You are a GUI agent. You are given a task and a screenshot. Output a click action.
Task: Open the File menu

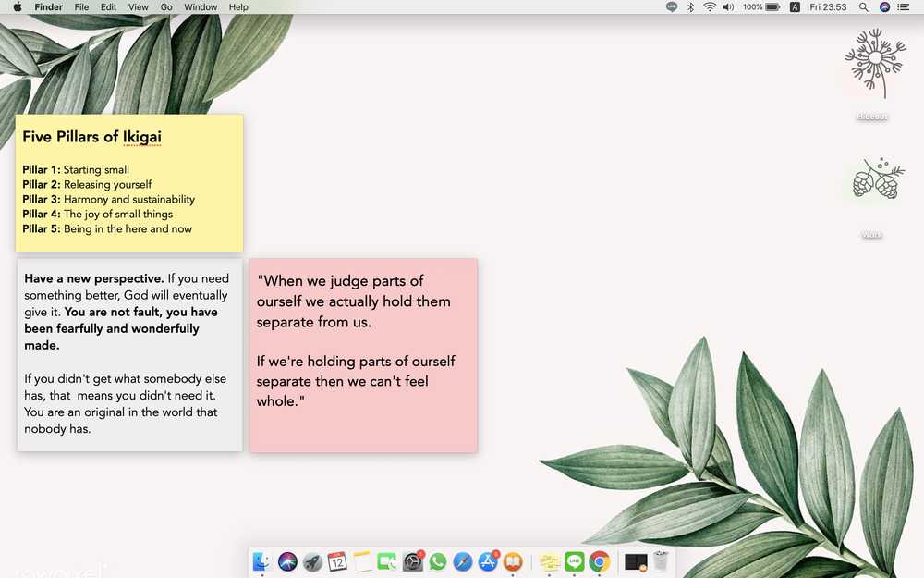82,7
